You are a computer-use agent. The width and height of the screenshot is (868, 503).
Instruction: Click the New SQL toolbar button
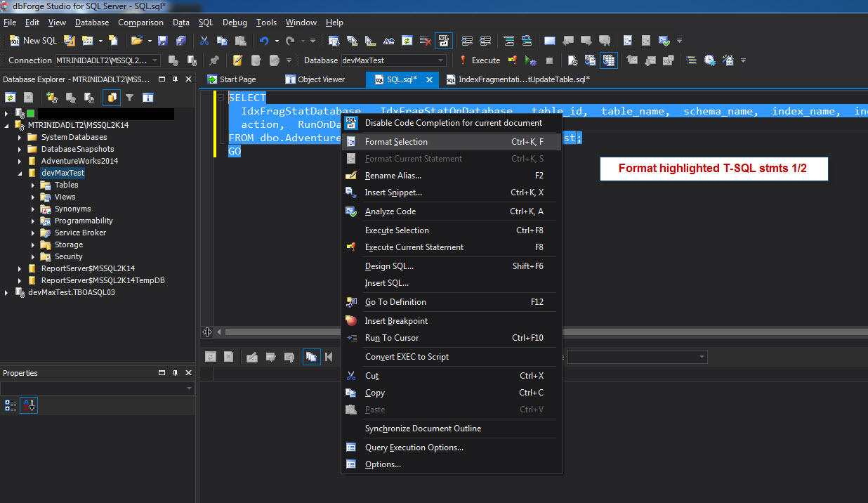tap(33, 41)
